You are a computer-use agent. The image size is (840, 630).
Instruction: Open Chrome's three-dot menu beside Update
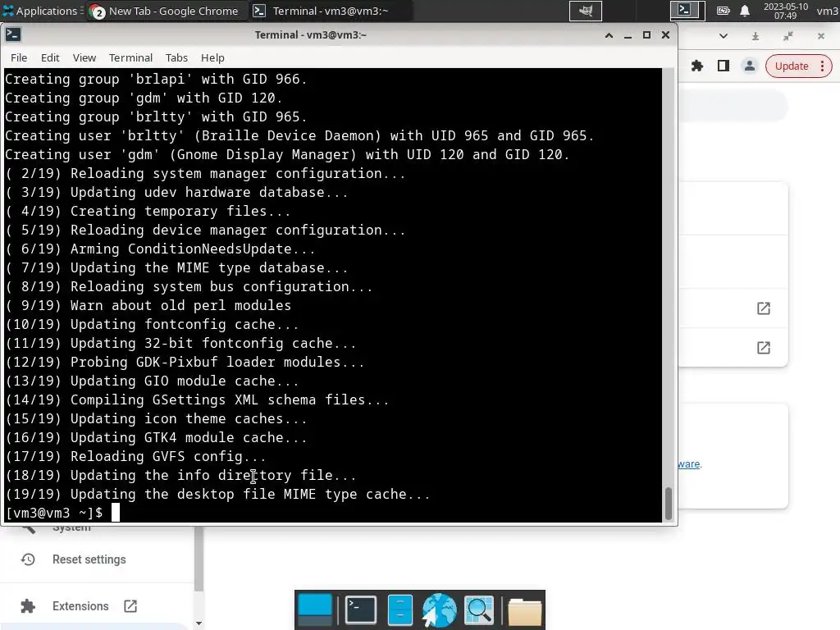pos(822,66)
